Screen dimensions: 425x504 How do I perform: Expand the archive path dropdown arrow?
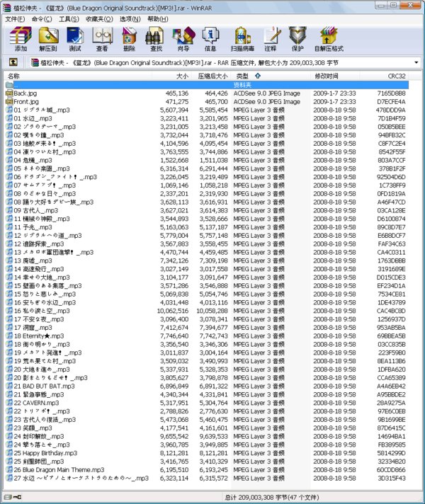(x=416, y=62)
